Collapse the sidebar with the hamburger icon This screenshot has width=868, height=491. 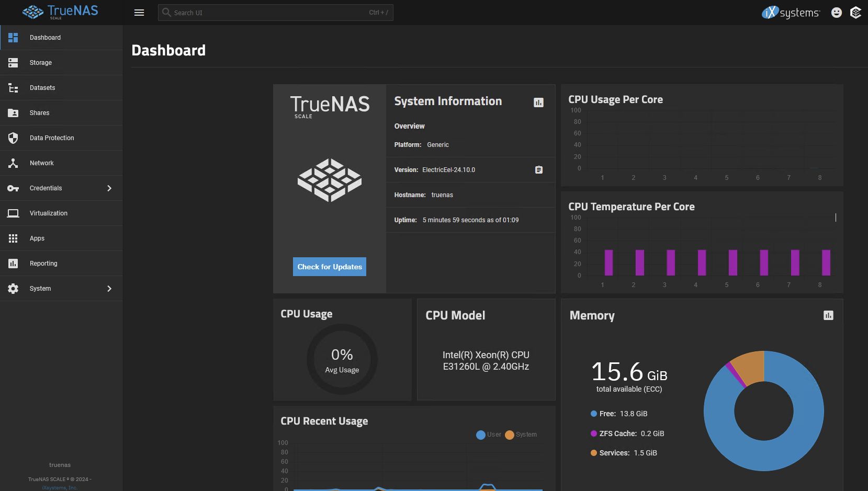139,12
